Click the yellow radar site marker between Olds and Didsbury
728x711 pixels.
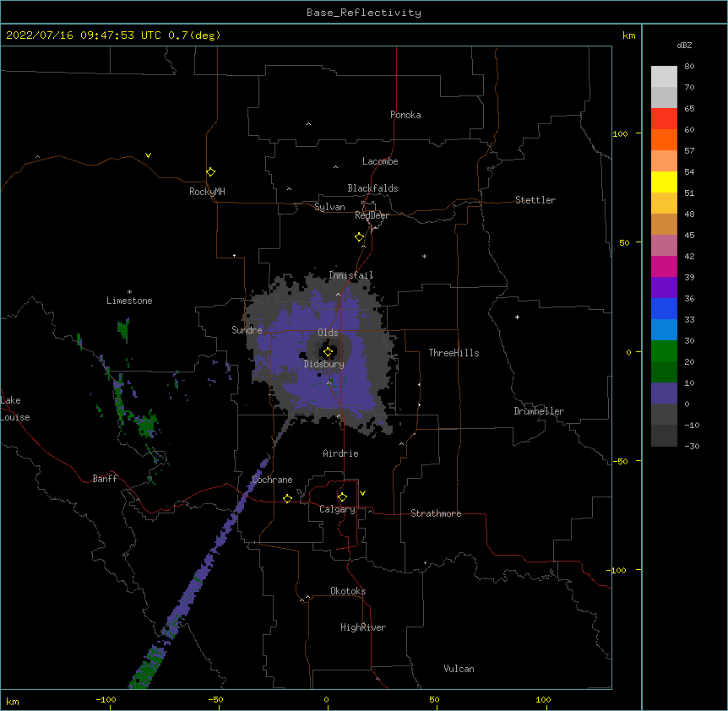pos(328,352)
